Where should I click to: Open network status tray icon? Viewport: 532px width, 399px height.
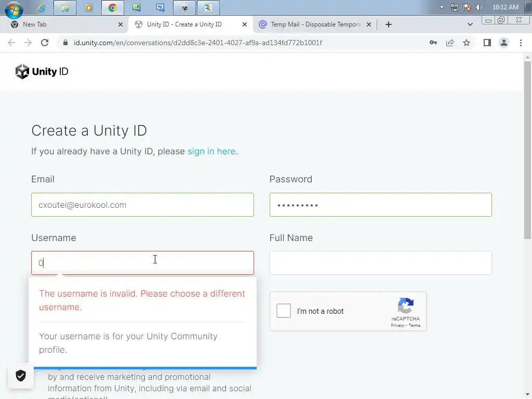[454, 7]
